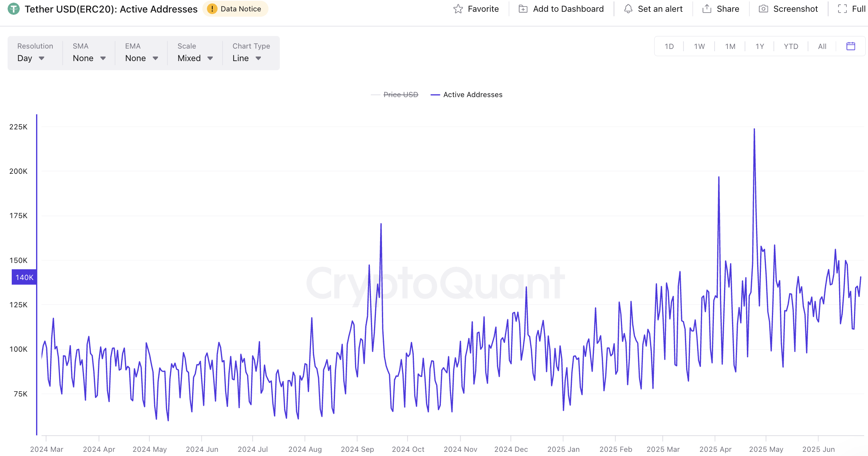Switch to the 1M range tab
Screen dimensions: 868x456
[x=730, y=46]
